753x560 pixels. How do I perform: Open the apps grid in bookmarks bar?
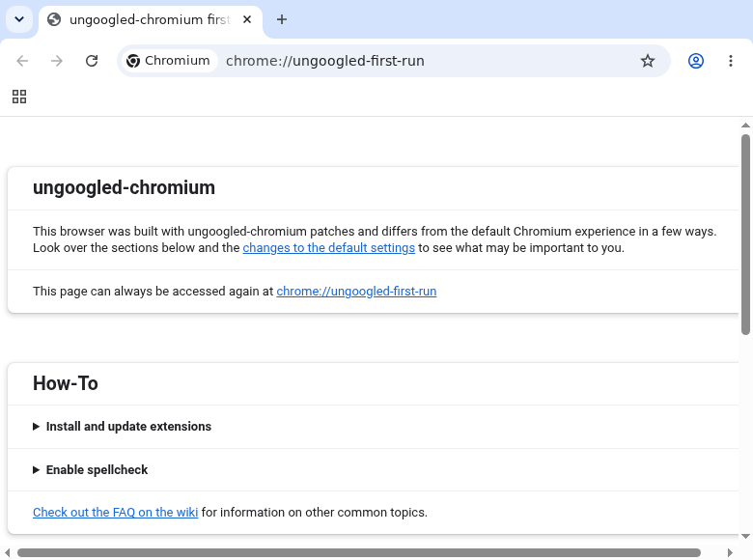pyautogui.click(x=19, y=97)
